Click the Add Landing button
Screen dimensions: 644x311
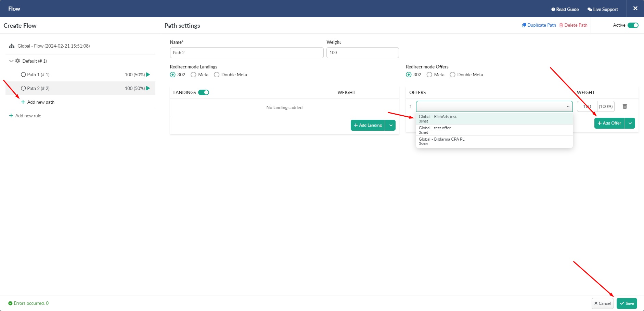tap(368, 125)
